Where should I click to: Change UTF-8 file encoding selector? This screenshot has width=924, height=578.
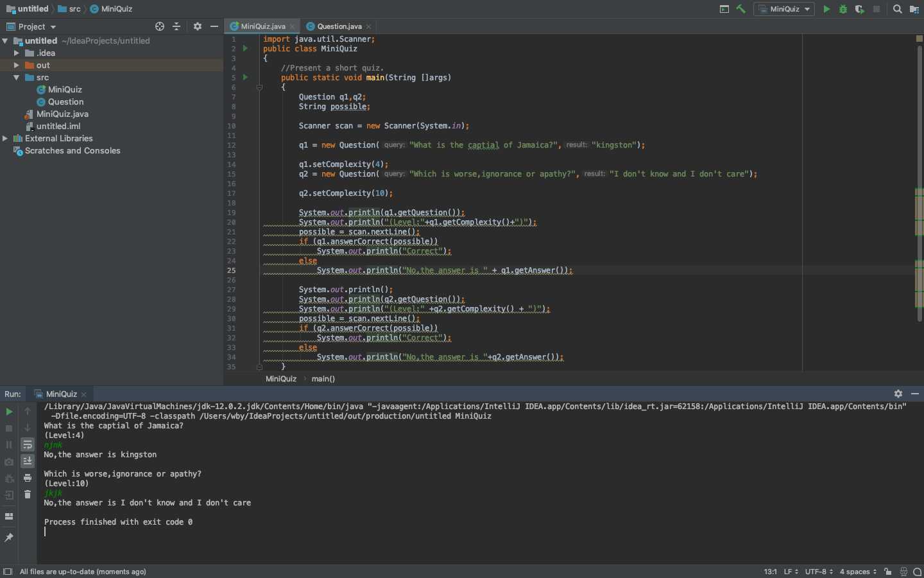tap(819, 572)
